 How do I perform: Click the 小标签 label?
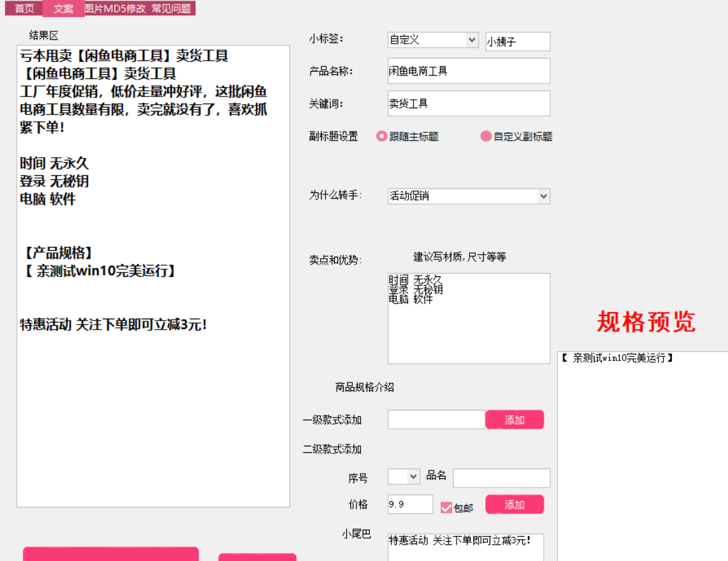(326, 39)
